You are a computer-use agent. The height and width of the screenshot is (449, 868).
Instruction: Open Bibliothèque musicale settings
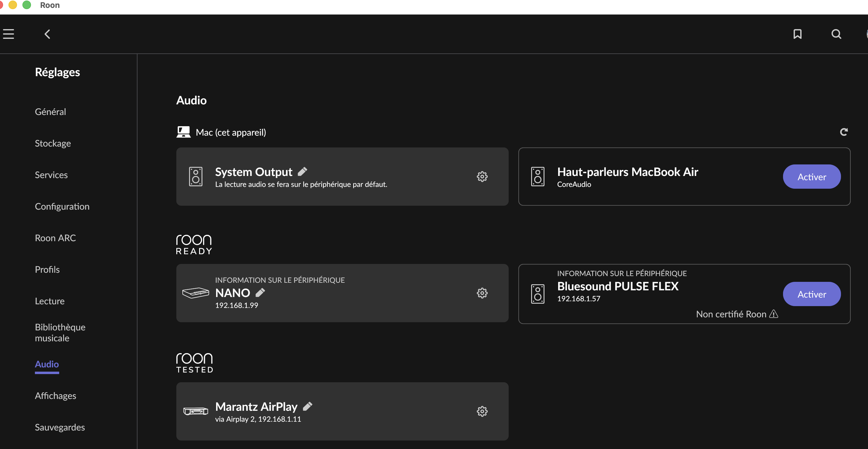click(x=60, y=333)
